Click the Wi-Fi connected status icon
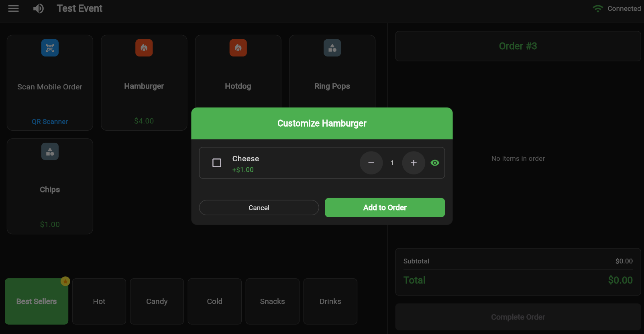Viewport: 644px width, 334px height. 598,8
